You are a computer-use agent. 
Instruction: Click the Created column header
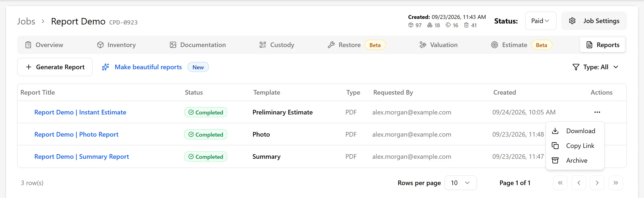click(505, 93)
